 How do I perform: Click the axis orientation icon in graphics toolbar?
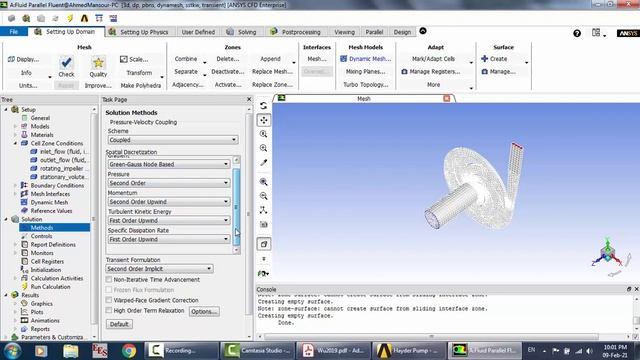tap(263, 210)
